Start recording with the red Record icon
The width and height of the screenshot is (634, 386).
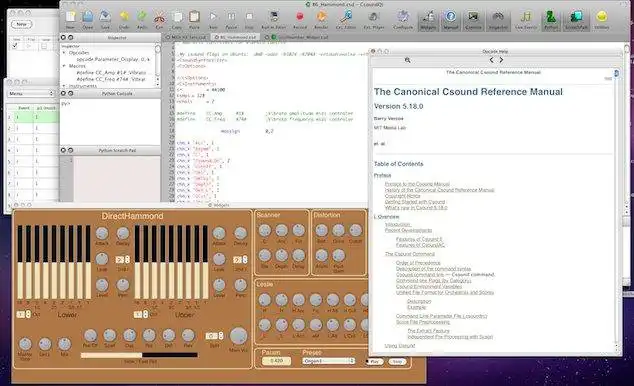(x=300, y=19)
